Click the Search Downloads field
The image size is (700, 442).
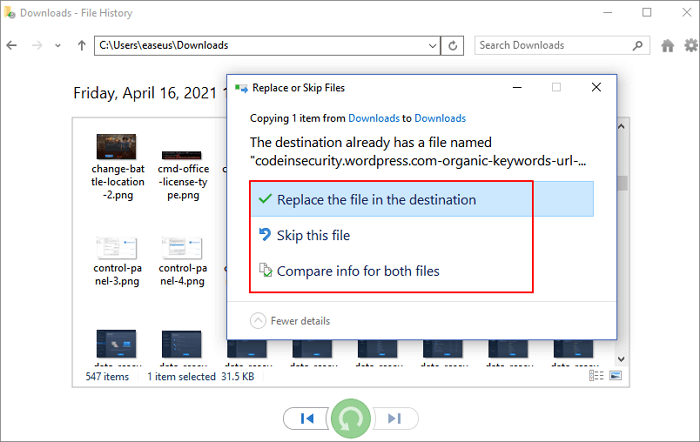point(562,45)
